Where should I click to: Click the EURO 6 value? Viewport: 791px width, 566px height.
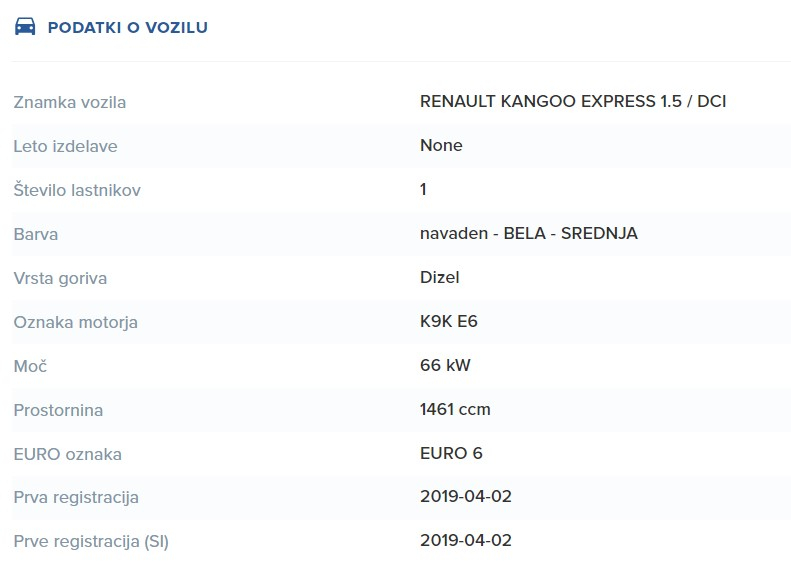(x=451, y=453)
